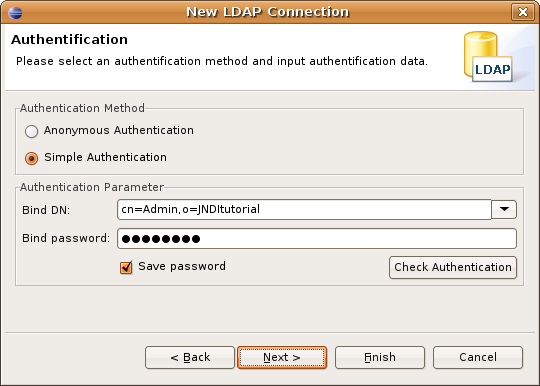Image resolution: width=540 pixels, height=386 pixels.
Task: Uncheck the Save password checkbox
Action: click(126, 267)
